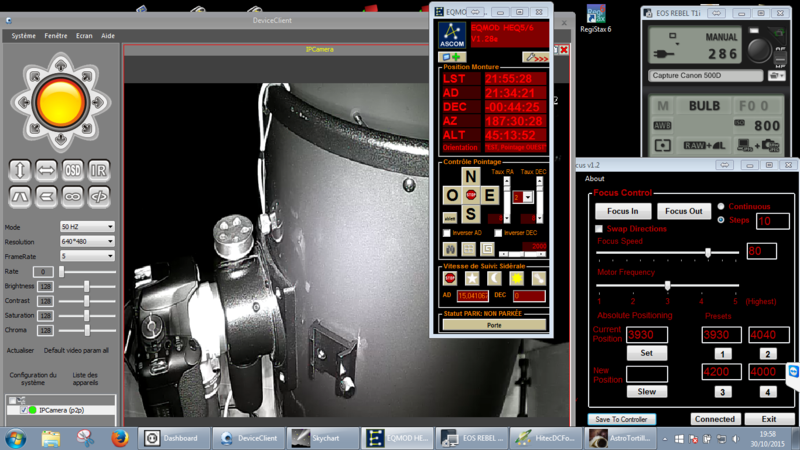Open EQMOD setup with the wrench arrows button

point(535,57)
